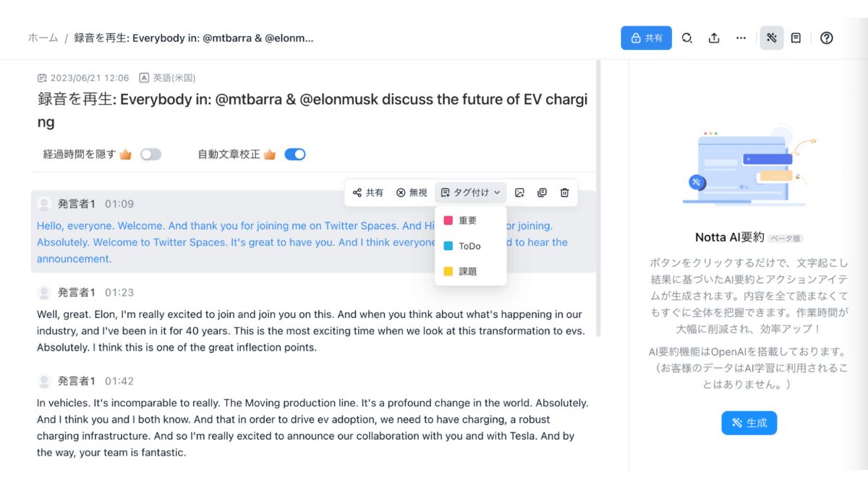Click the insert image icon in floating toolbar
Viewport: 868px width, 488px height.
coord(519,192)
